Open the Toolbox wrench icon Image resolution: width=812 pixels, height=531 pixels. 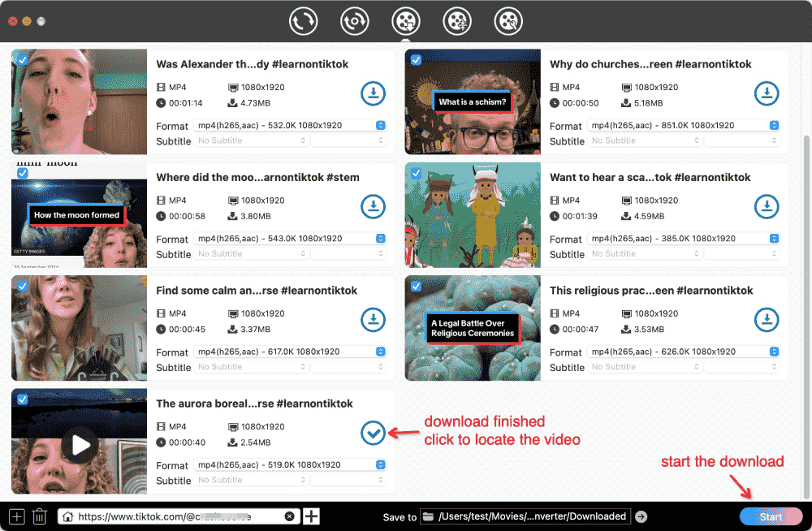(508, 20)
